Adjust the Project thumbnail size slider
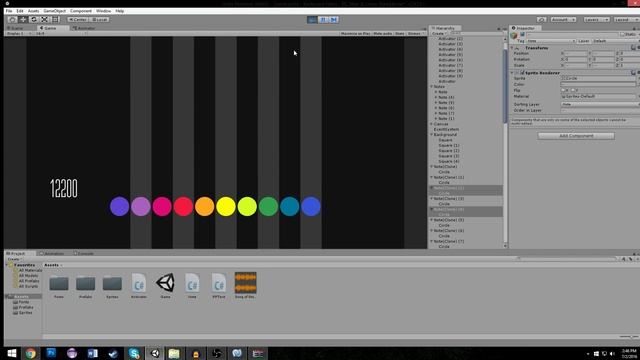This screenshot has height=360, width=640. click(x=628, y=337)
